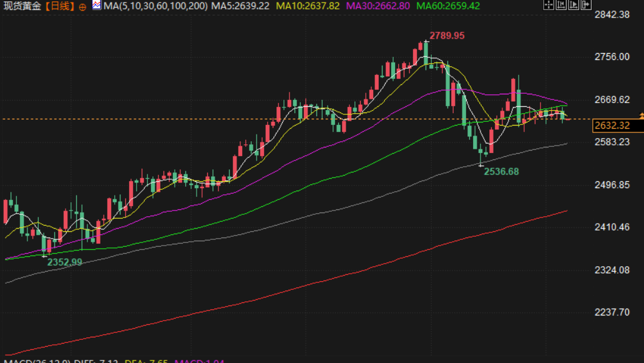This screenshot has height=363, width=644.
Task: Click the 2756.00 price axis label
Action: (612, 57)
